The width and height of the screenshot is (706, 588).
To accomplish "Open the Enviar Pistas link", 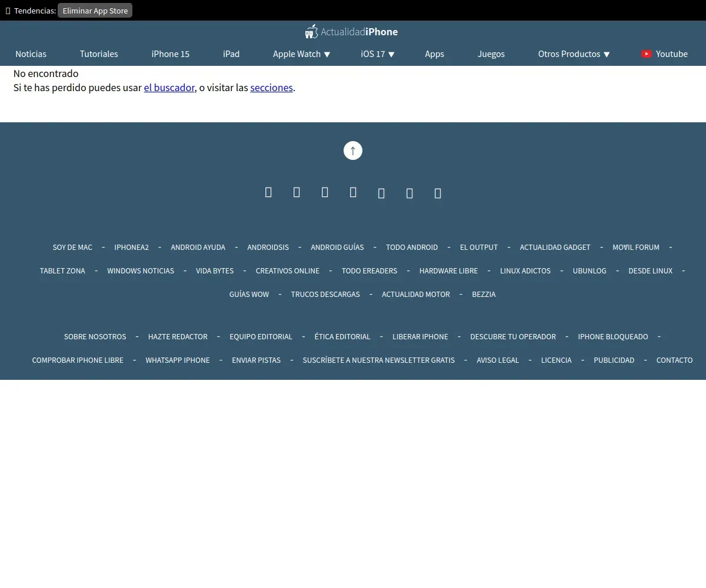I will pos(256,360).
